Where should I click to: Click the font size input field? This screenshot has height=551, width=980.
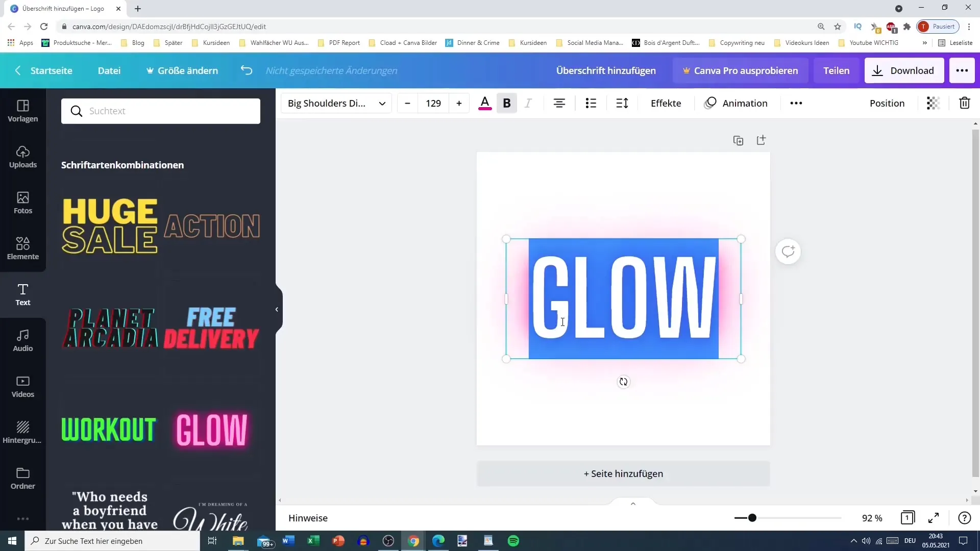pos(433,103)
